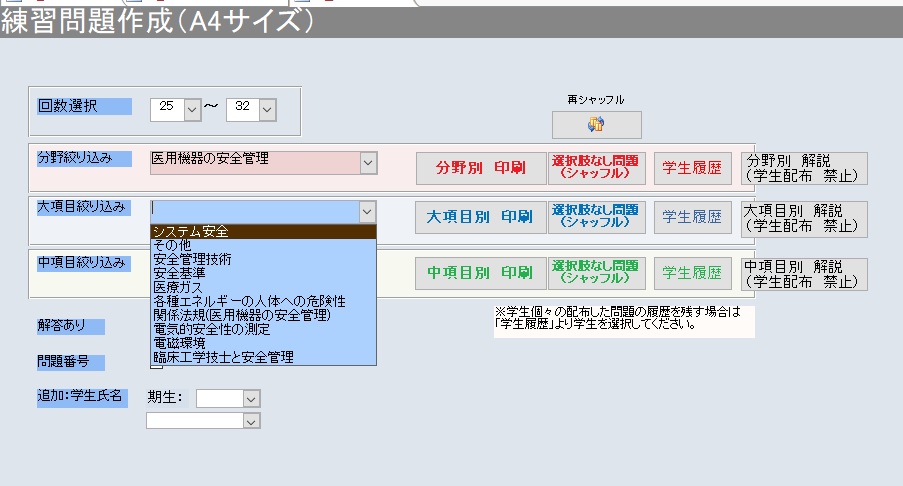903x486 pixels.
Task: Click 中項目別 解説(学生配布 禁止) button
Action: pyautogui.click(x=804, y=274)
